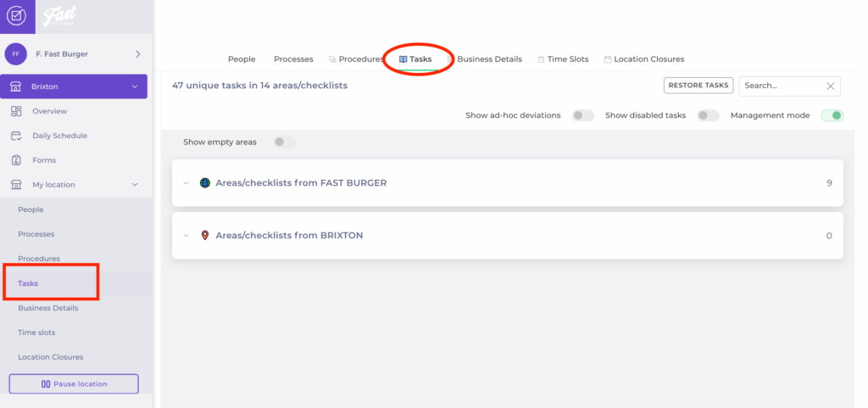The width and height of the screenshot is (868, 408).
Task: Open the Brixton location dropdown
Action: click(134, 87)
